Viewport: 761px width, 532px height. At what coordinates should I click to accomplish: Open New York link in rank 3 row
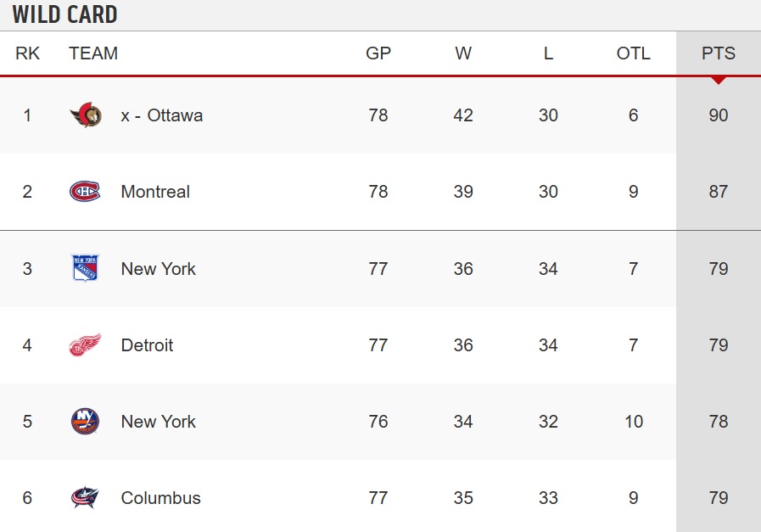pyautogui.click(x=158, y=268)
